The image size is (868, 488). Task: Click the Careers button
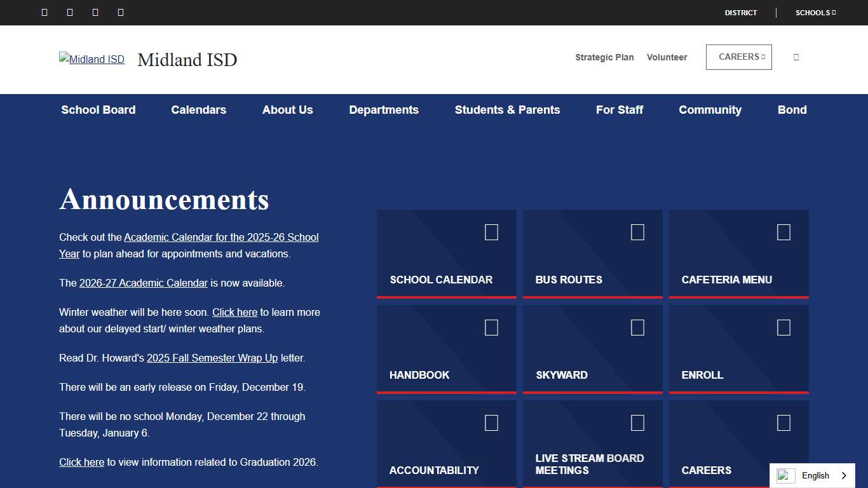pyautogui.click(x=738, y=57)
